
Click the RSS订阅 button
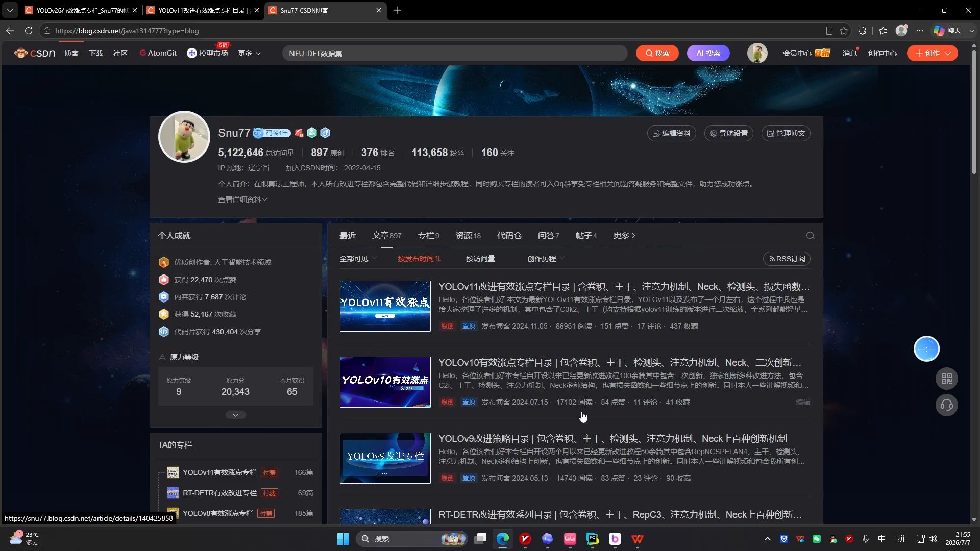[787, 259]
